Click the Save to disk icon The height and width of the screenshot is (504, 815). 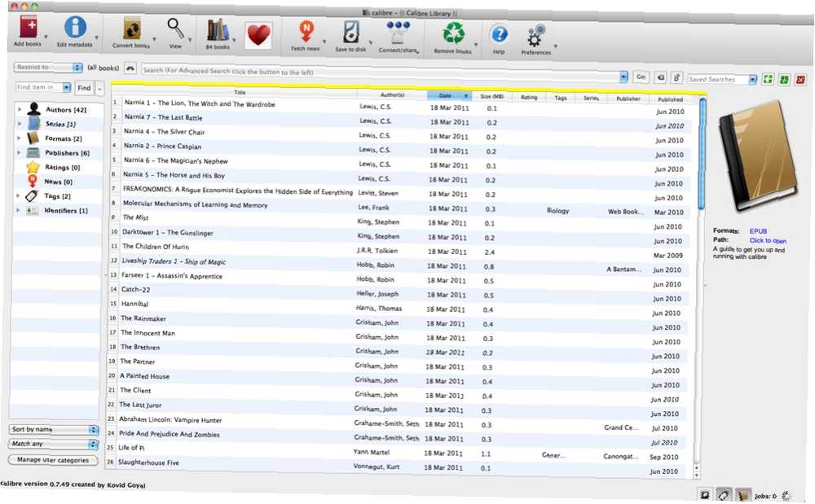[x=350, y=33]
